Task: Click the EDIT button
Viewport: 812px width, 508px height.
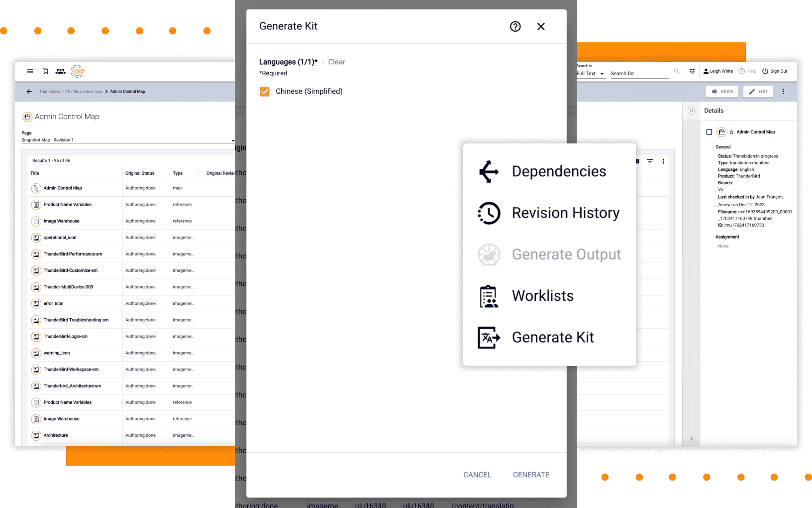Action: tap(758, 92)
